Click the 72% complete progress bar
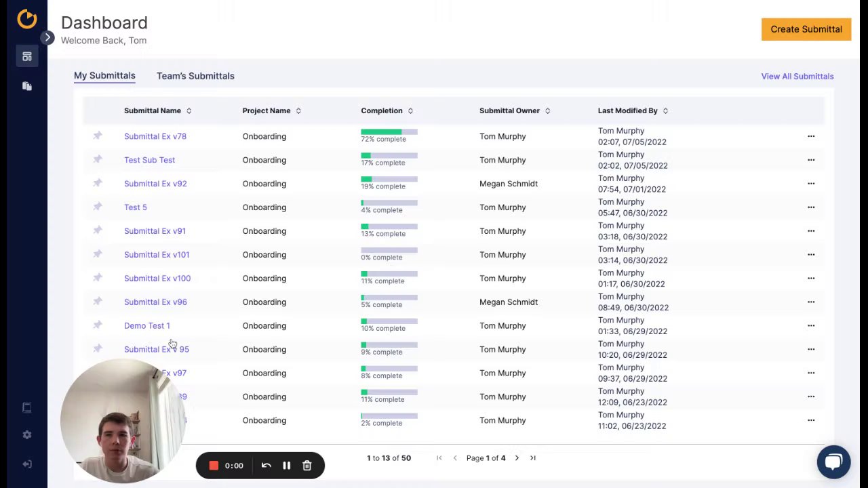Viewport: 868px width, 488px height. pos(389,131)
